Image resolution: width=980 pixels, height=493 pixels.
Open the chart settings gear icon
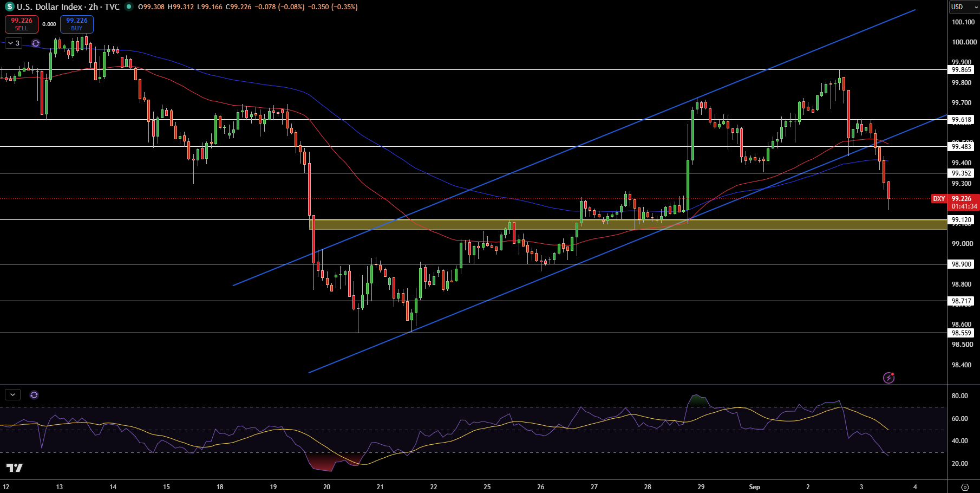[x=965, y=487]
